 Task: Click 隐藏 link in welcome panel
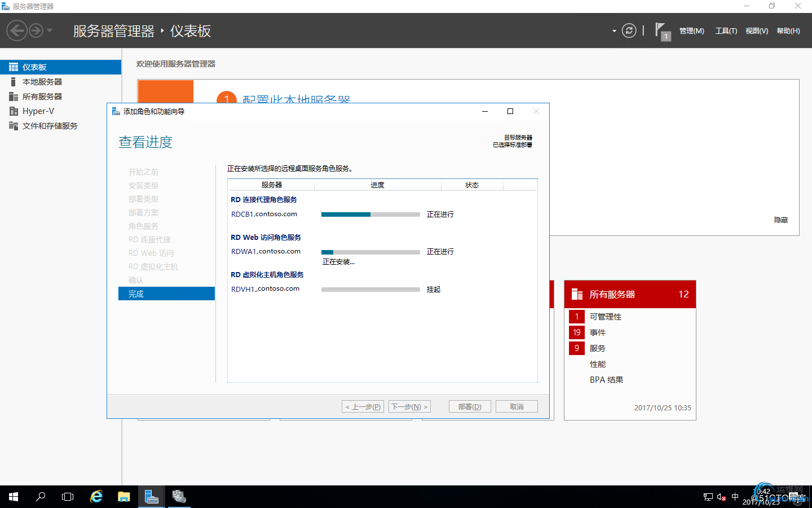(x=781, y=220)
